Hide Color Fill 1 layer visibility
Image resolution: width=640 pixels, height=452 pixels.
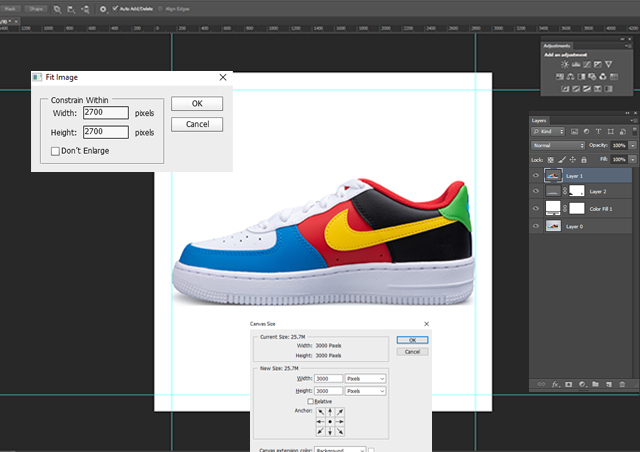pyautogui.click(x=536, y=208)
